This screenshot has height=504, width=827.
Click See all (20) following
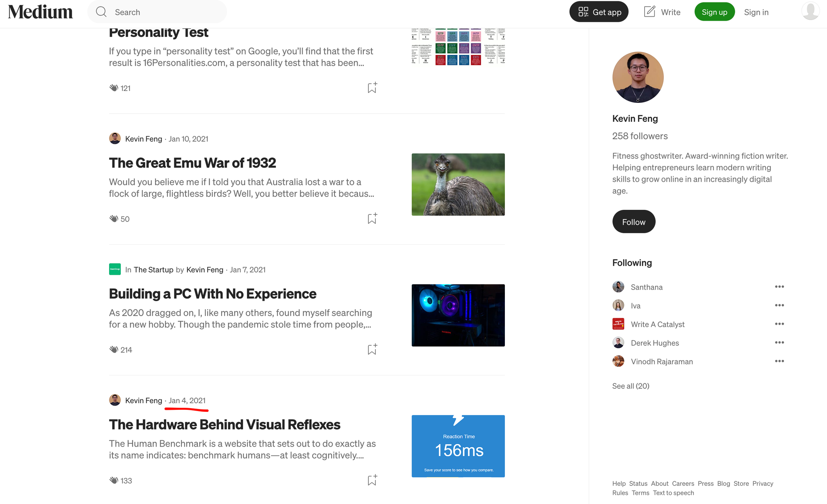click(631, 386)
